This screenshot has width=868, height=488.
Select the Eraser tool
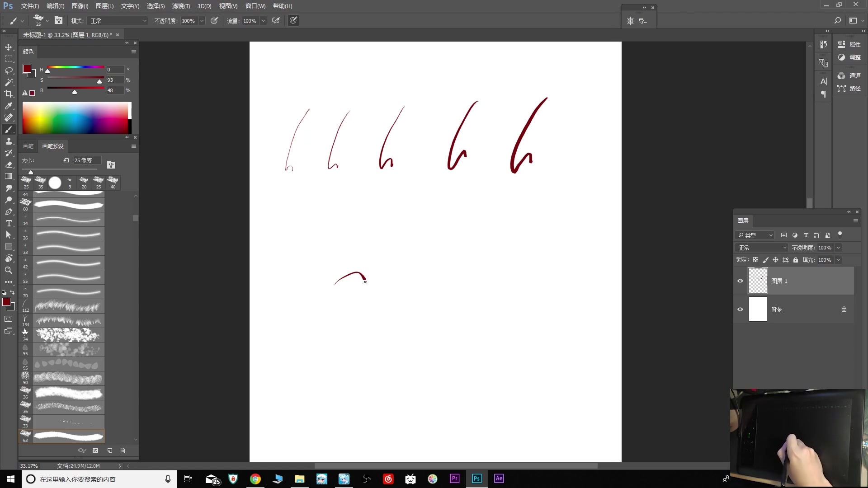9,164
